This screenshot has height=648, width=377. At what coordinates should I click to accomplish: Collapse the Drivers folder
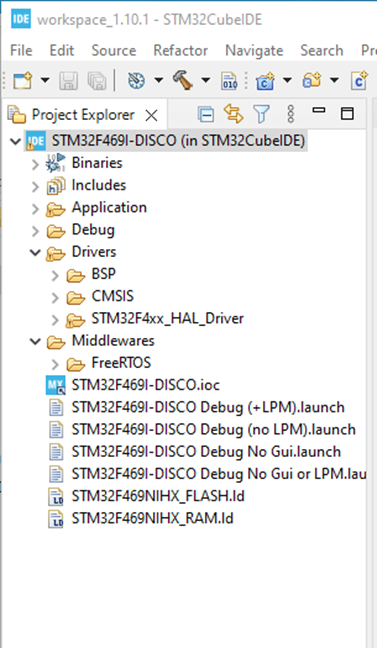36,253
